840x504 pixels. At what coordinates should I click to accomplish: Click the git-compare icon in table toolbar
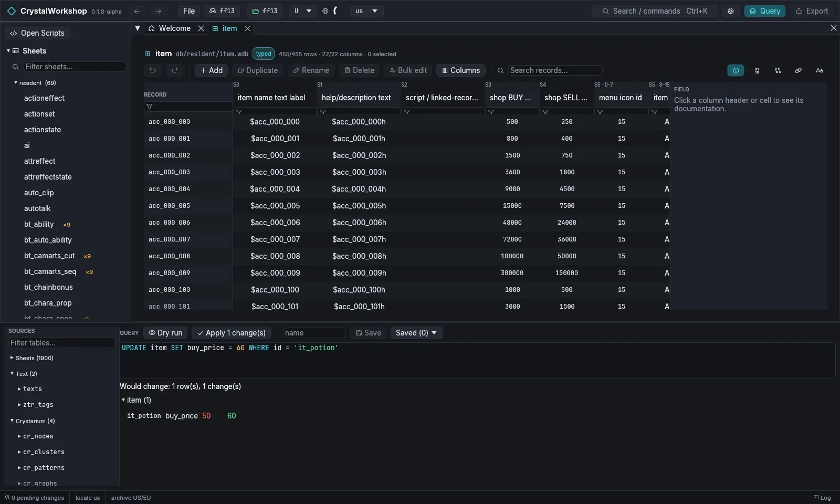(x=778, y=70)
